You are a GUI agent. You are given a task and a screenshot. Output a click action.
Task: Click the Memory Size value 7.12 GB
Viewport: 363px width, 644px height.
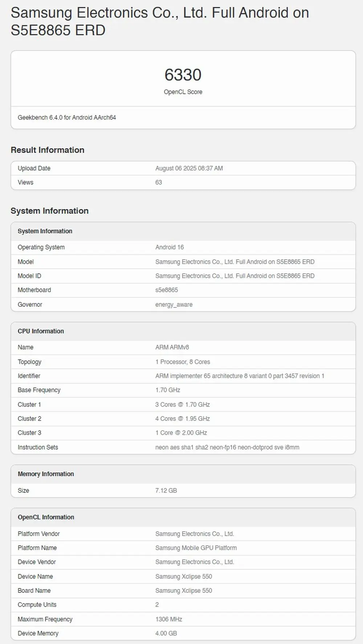pos(166,490)
